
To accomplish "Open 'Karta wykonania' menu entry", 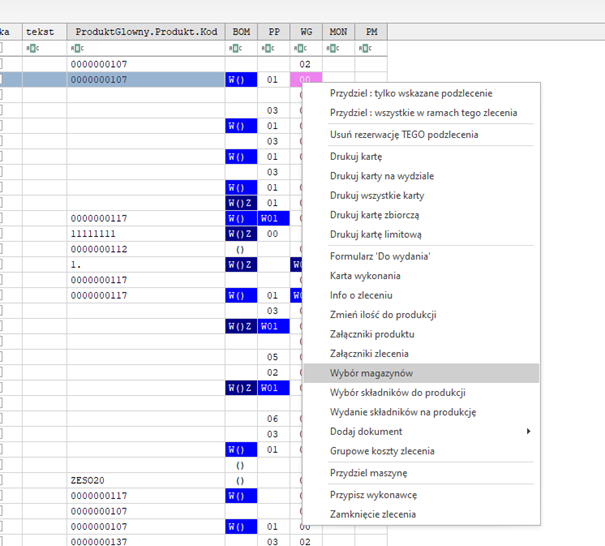I will 421,276.
